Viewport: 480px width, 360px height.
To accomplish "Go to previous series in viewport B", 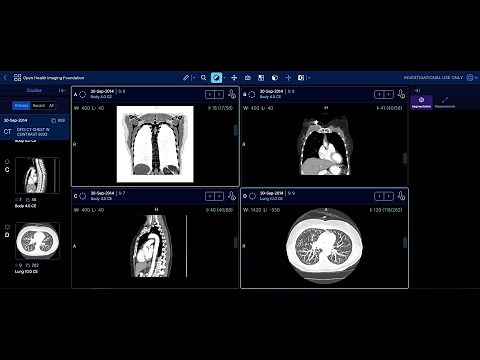I will 379,94.
